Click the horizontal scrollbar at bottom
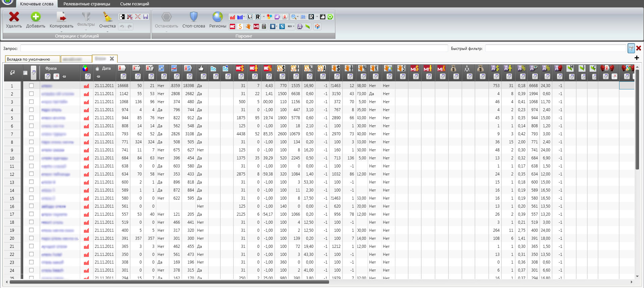 click(x=169, y=282)
